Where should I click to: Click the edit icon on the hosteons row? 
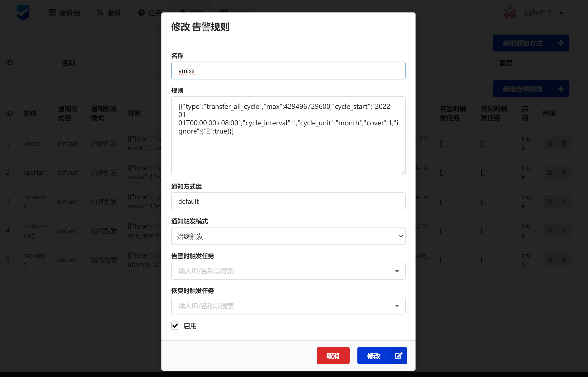tap(550, 201)
